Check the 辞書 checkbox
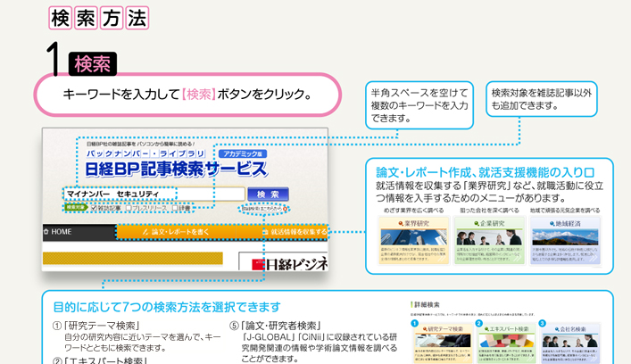Viewport: 631px width, 364px height. 175,208
